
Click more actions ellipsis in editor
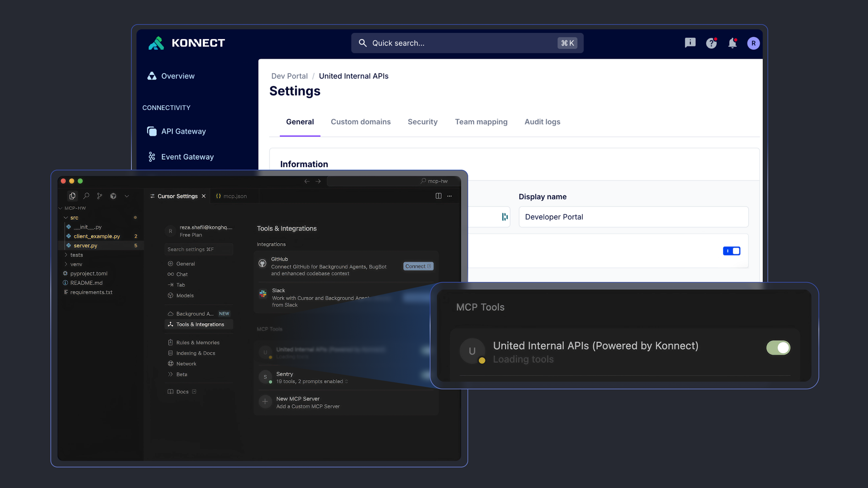click(449, 196)
